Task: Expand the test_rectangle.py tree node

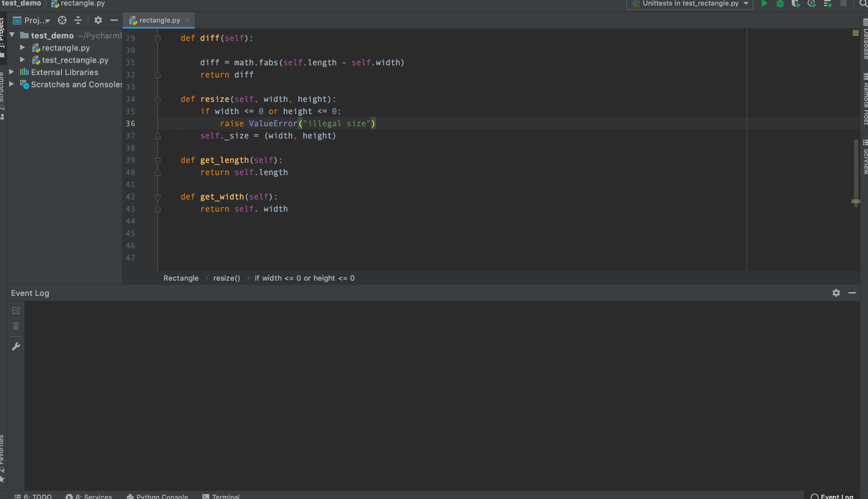Action: [23, 60]
